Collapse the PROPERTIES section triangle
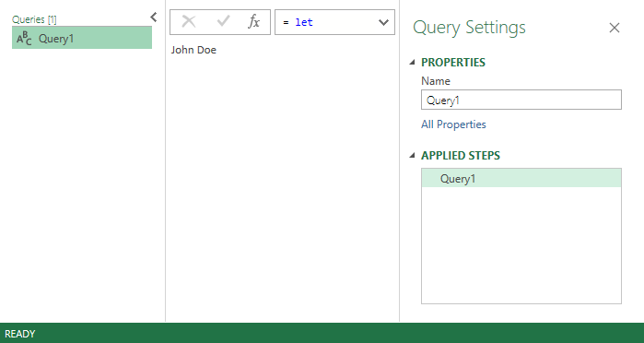644x343 pixels. [413, 63]
